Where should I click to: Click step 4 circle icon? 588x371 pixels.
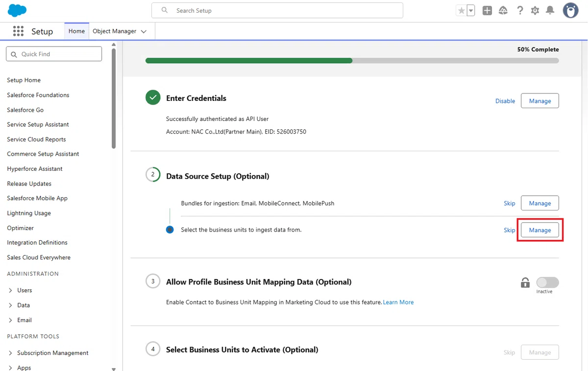(153, 349)
